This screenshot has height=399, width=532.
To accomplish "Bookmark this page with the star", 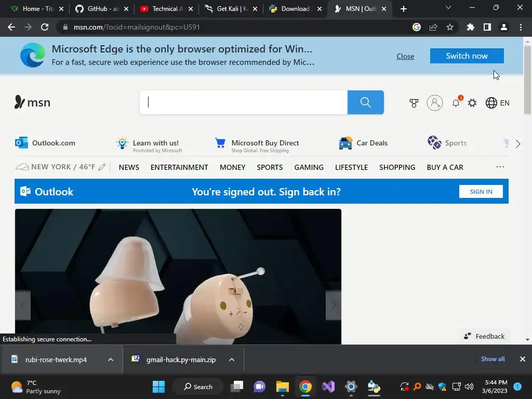I will (x=450, y=27).
